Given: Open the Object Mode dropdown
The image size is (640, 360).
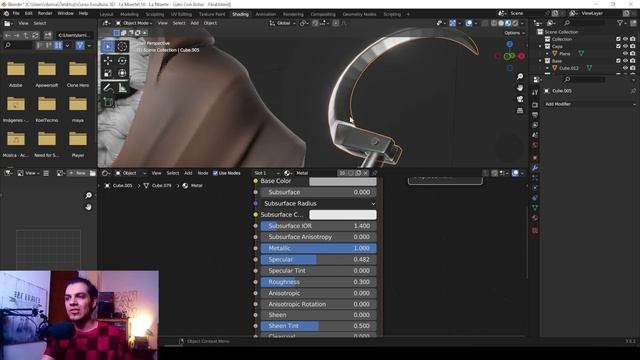Looking at the screenshot, I should pos(133,23).
